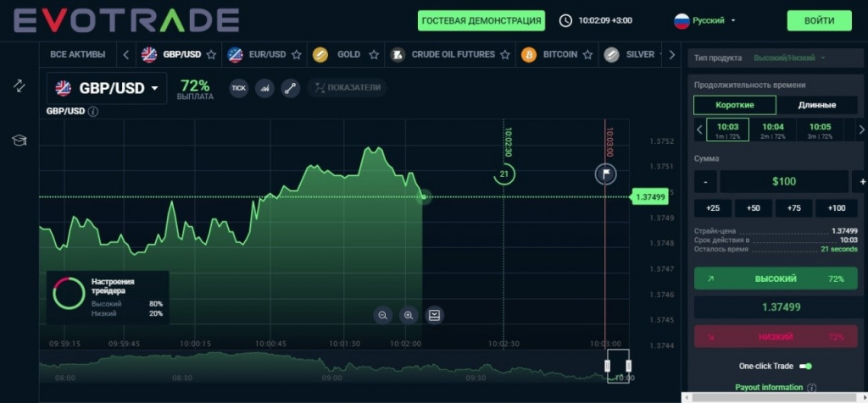Select the EUR/USD asset tab
868x403 pixels.
click(264, 55)
